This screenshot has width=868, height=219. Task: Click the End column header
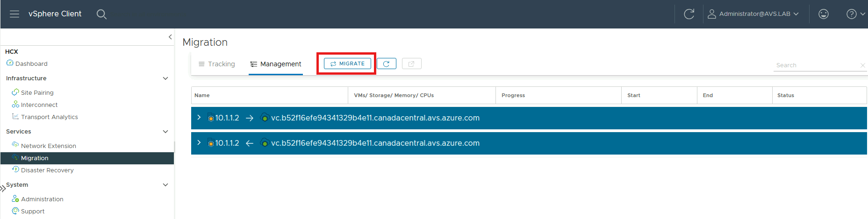pyautogui.click(x=735, y=95)
